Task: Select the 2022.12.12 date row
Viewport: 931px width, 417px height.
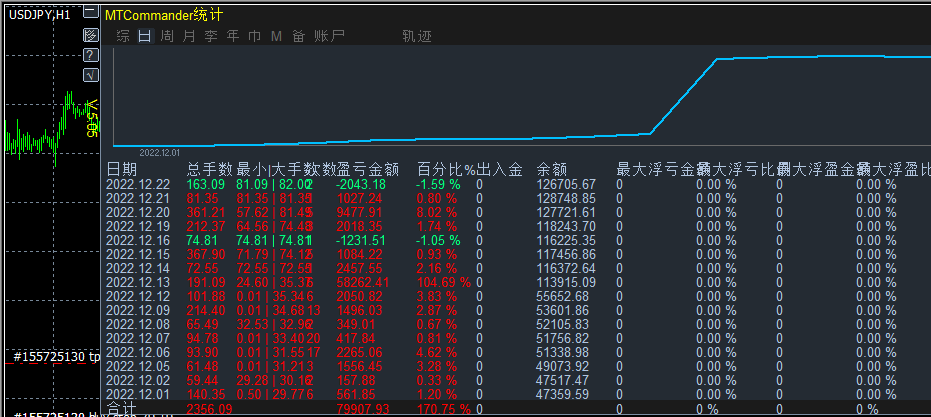Action: point(138,296)
